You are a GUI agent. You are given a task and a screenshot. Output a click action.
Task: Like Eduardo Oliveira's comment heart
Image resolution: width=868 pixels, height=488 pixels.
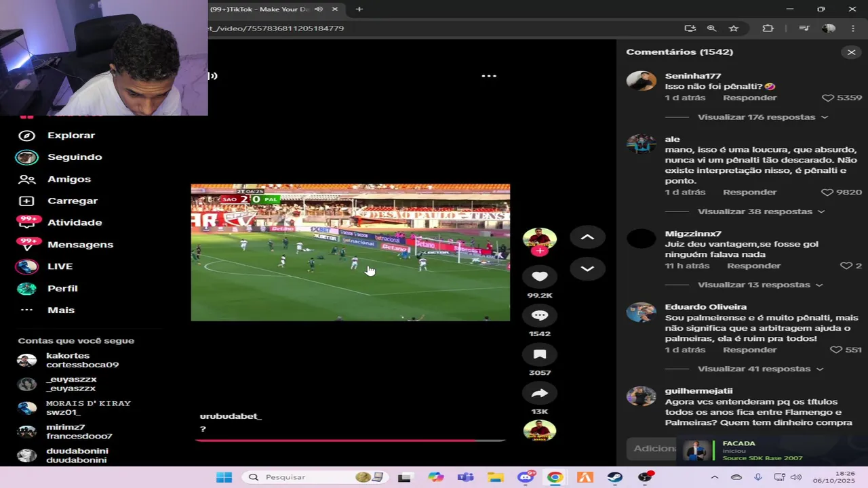pyautogui.click(x=836, y=350)
